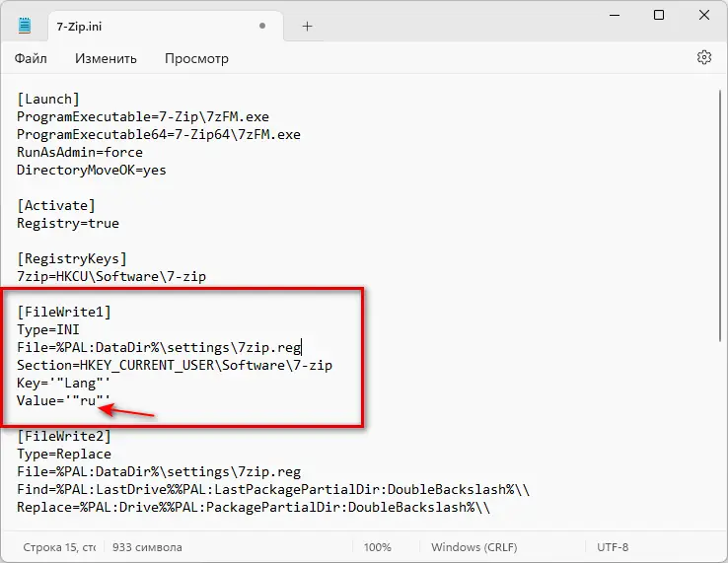Viewport: 728px width, 563px height.
Task: Click the DirectoryMoveOK=yes line
Action: pos(92,170)
